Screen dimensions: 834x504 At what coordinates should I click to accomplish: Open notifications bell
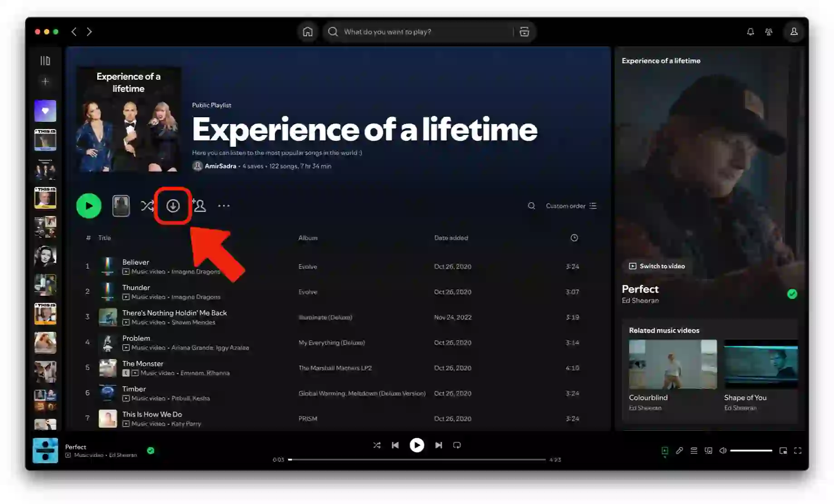(x=751, y=32)
